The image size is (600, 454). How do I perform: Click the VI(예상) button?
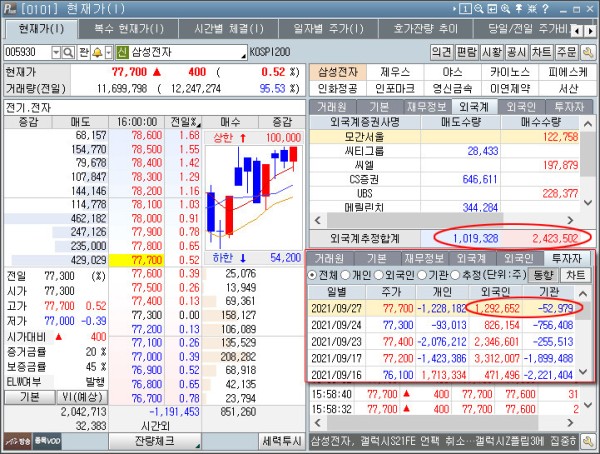click(82, 397)
